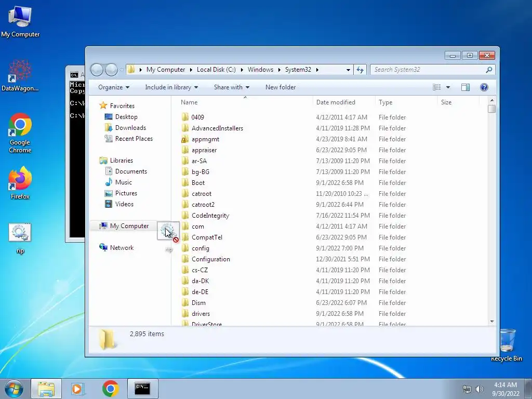Screen dimensions: 532x399
Task: Launch the Firefox desktop shortcut
Action: 20,182
